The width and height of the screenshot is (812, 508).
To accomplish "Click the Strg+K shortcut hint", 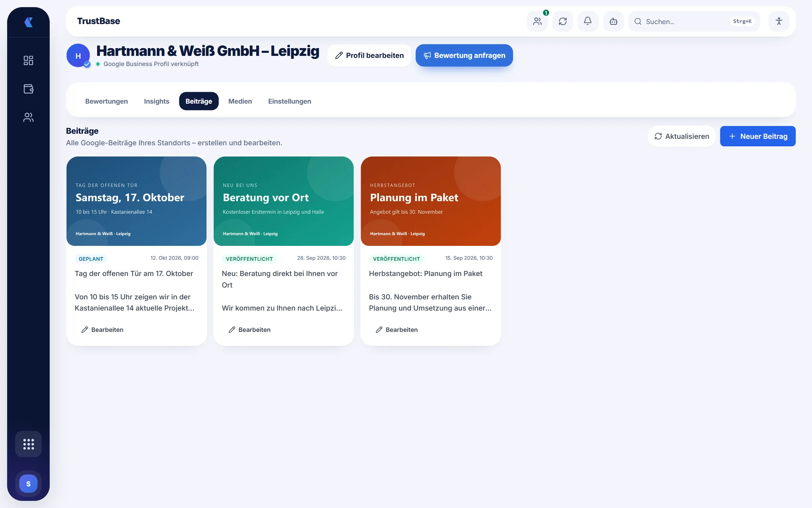I will [x=742, y=21].
